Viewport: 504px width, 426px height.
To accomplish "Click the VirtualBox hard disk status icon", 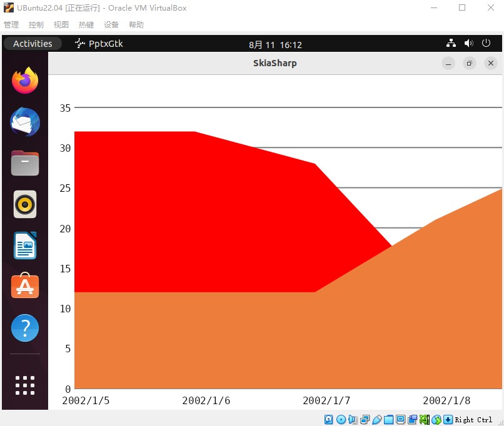I will pos(329,420).
